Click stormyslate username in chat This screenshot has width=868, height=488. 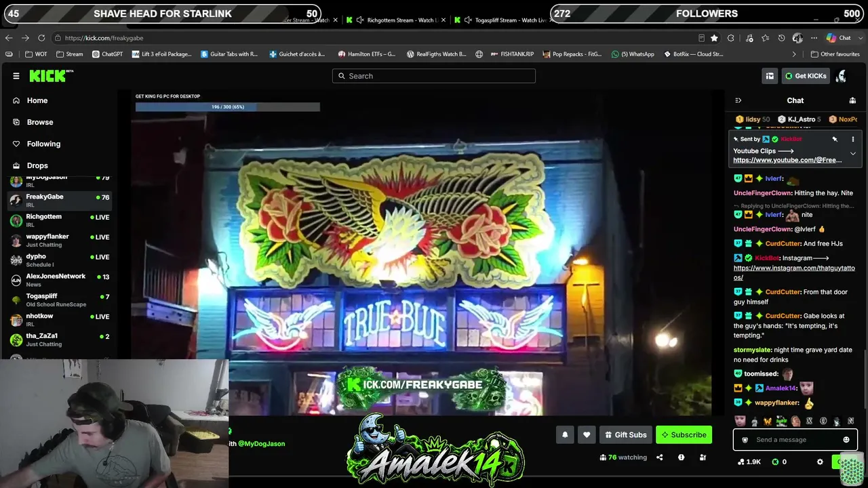753,350
